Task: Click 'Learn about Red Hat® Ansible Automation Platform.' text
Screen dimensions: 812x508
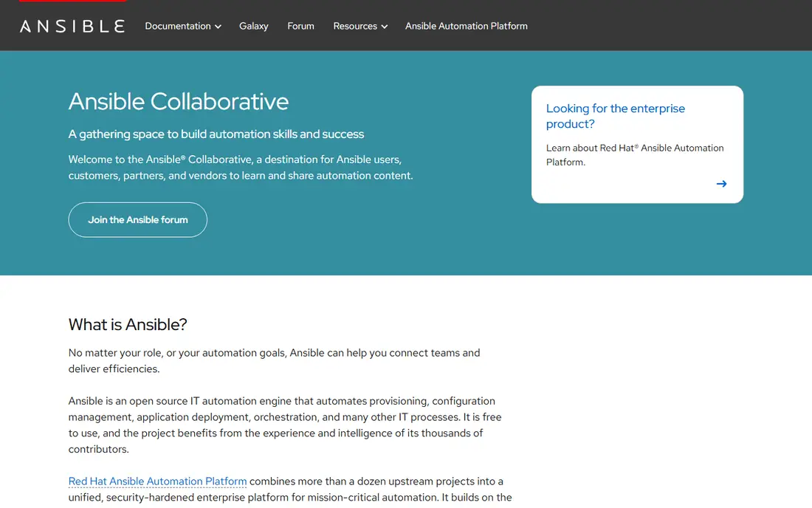Action: pos(635,155)
